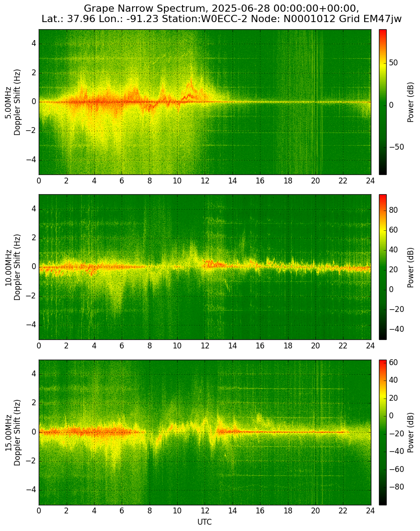This screenshot has height=531, width=420.
Task: Click the 5.00MHz Doppler Shift axis label
Action: pos(13,102)
